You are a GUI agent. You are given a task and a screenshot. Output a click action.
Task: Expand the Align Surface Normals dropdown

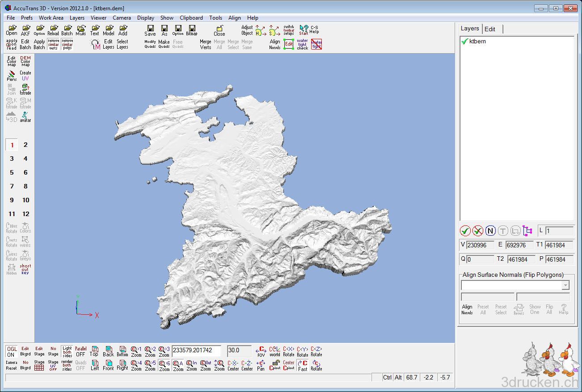[x=565, y=285]
